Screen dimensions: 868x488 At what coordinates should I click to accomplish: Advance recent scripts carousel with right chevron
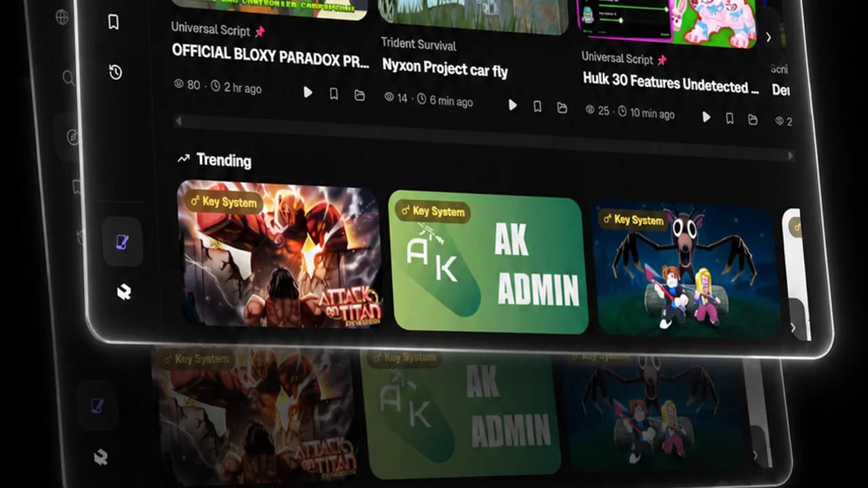pyautogui.click(x=768, y=37)
